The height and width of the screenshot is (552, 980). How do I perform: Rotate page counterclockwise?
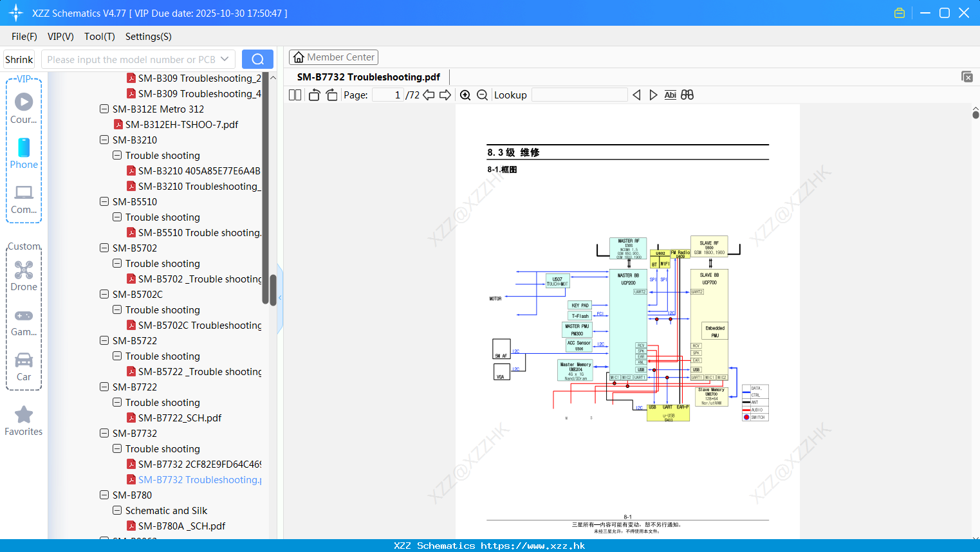314,95
